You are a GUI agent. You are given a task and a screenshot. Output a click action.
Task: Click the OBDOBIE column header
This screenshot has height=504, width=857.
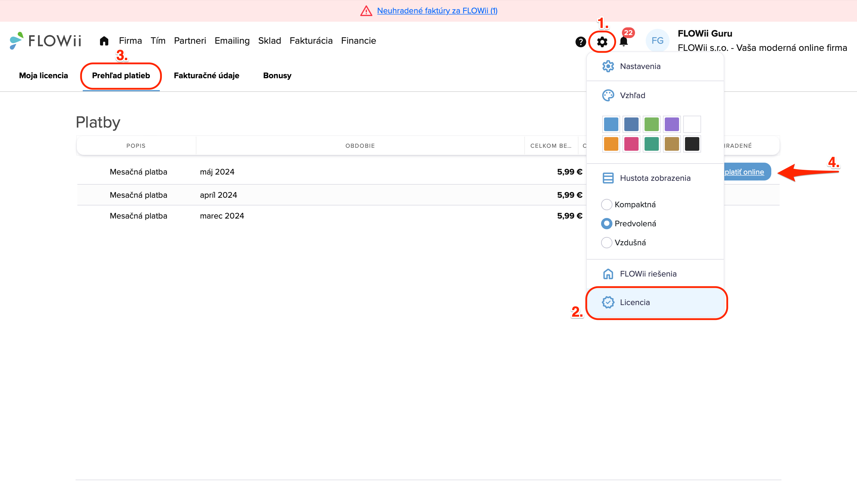click(x=360, y=146)
